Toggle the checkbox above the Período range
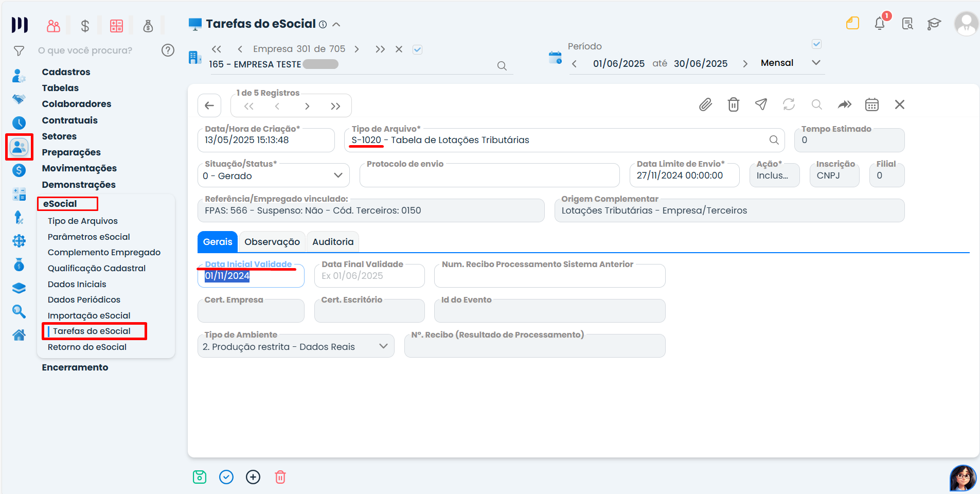The height and width of the screenshot is (494, 980). 816,44
